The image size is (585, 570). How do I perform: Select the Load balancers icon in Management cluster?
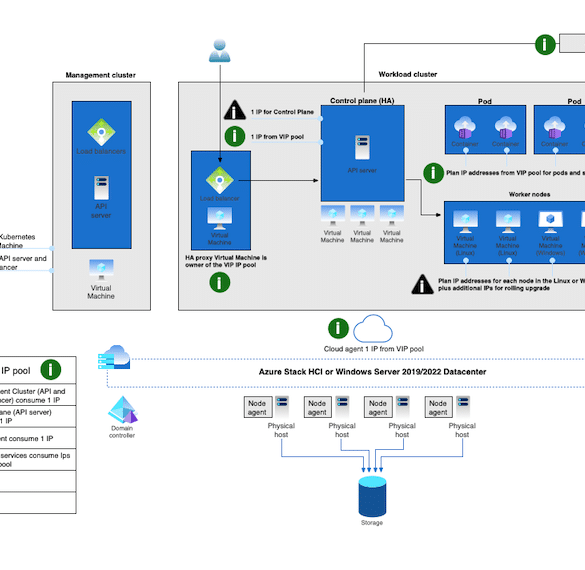point(101,132)
